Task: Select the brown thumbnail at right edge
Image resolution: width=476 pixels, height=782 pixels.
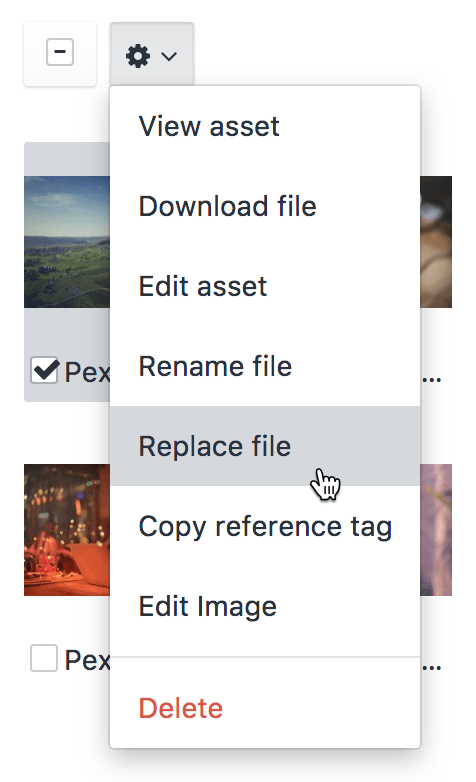Action: coord(436,242)
